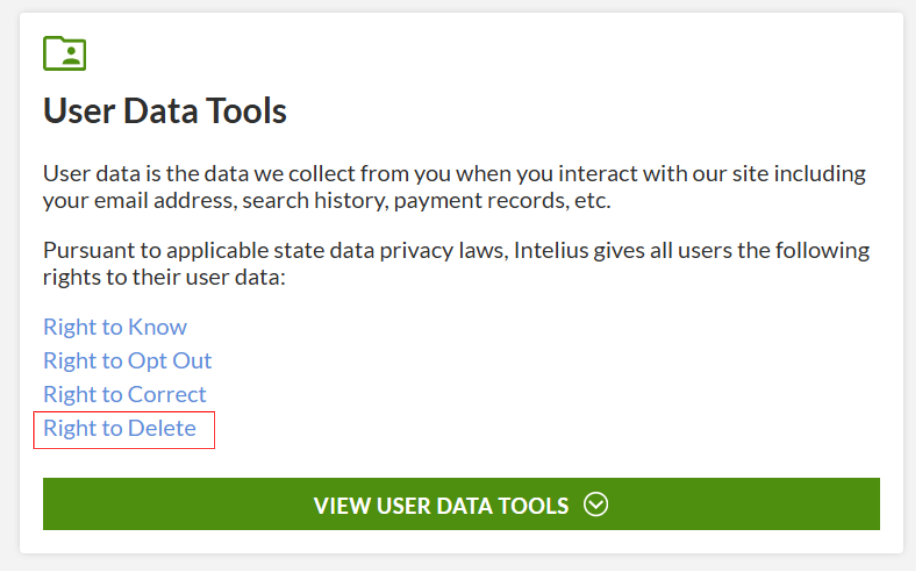Expand using the circled chevron down icon
This screenshot has width=916, height=571.
coord(595,504)
